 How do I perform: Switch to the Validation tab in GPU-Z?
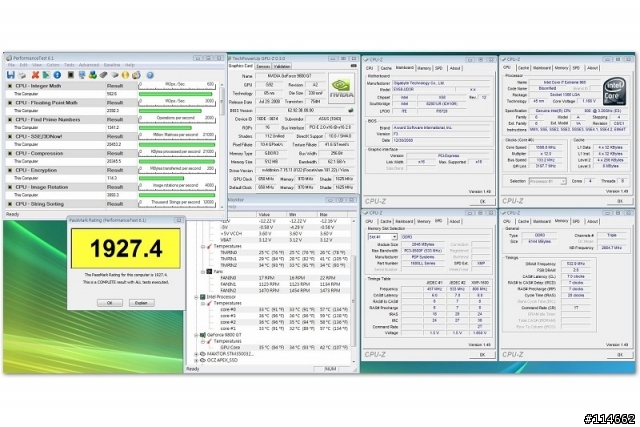coord(282,66)
